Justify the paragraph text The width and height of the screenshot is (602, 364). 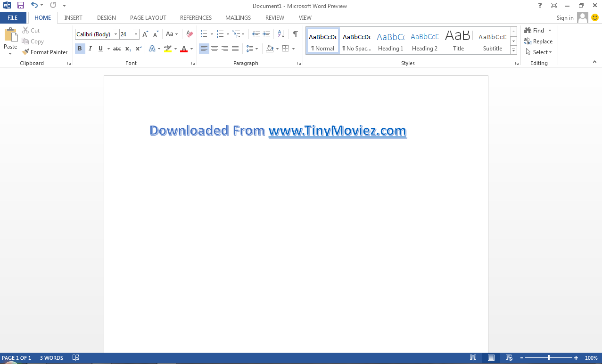tap(235, 49)
